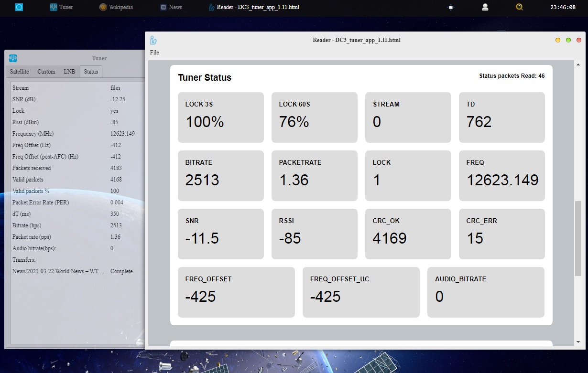Click the network status tray icon

pos(451,7)
